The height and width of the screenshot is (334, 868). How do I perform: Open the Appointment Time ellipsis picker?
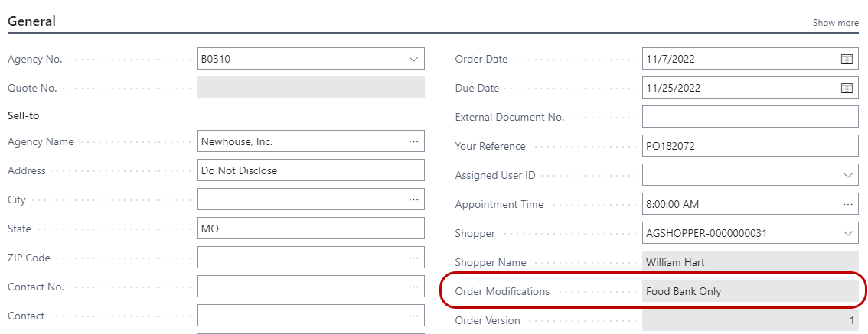pyautogui.click(x=847, y=204)
